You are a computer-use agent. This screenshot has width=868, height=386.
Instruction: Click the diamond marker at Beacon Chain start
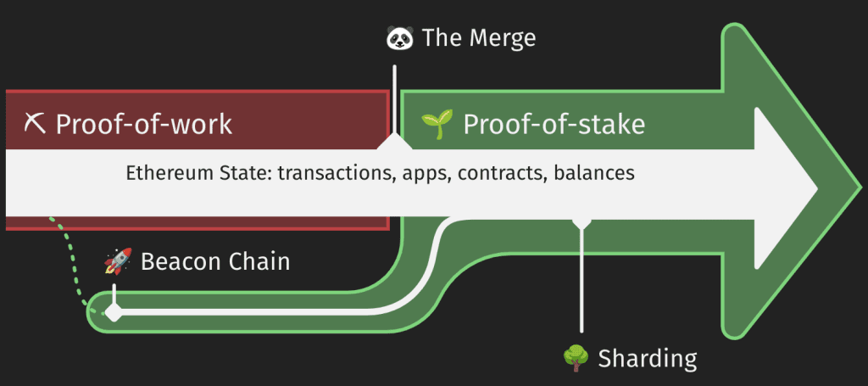coord(114,312)
